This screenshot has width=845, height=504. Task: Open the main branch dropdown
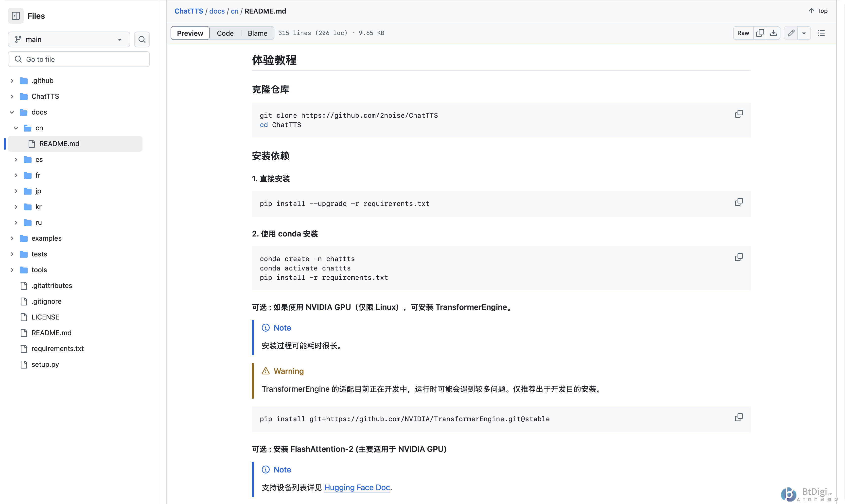(69, 39)
